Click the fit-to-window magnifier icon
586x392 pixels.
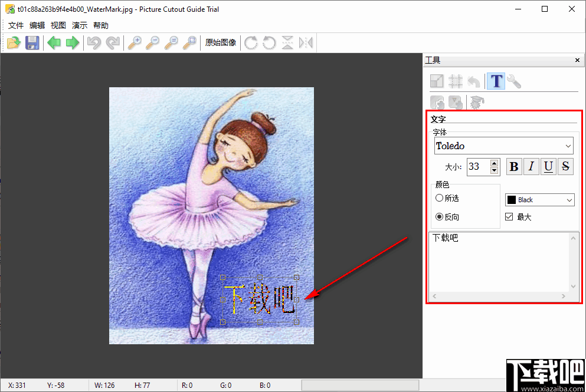tap(189, 42)
